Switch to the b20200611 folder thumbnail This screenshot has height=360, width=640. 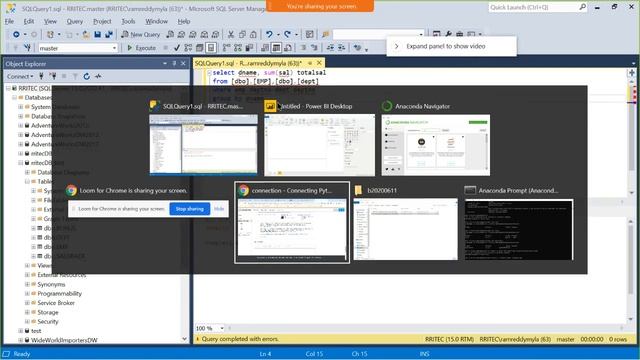[x=406, y=229]
